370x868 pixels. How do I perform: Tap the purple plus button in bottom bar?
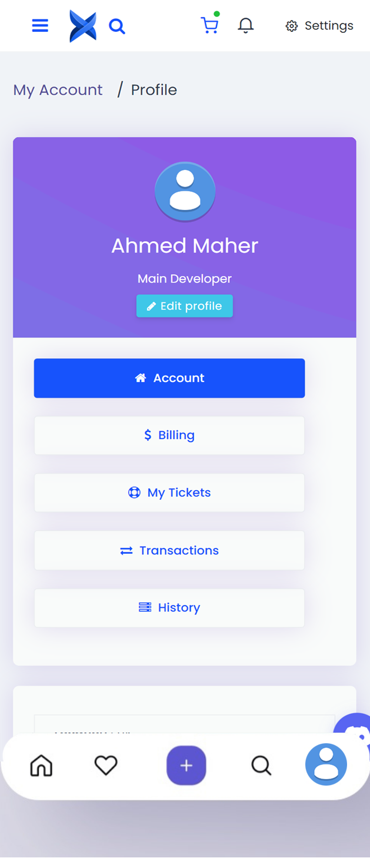pos(186,765)
